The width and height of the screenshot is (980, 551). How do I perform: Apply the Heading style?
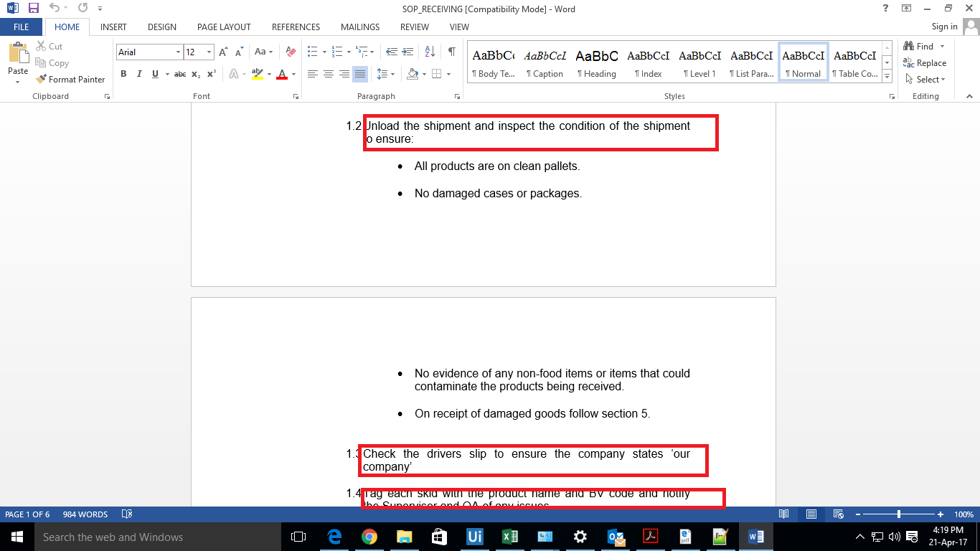(x=596, y=61)
